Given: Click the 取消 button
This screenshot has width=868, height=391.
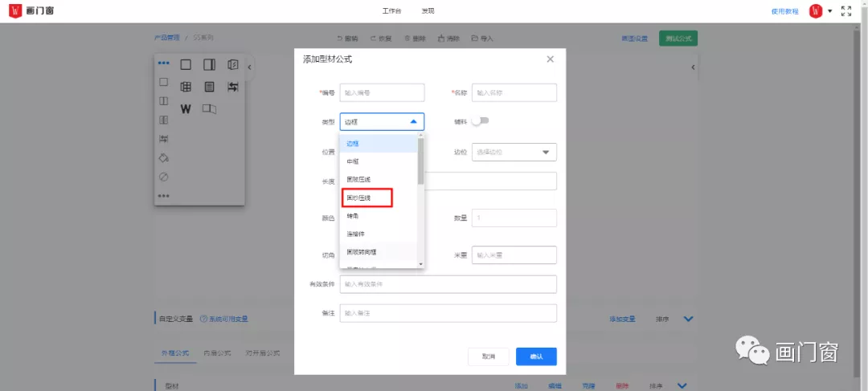Looking at the screenshot, I should point(489,356).
